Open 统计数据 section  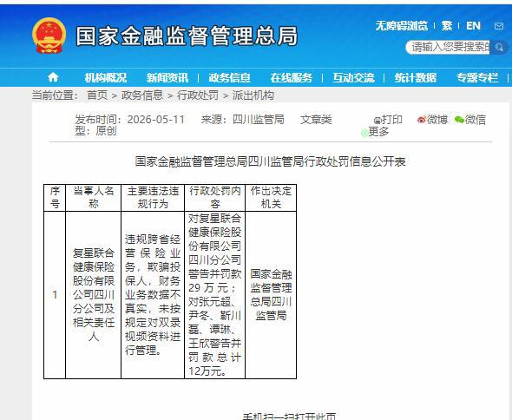416,78
